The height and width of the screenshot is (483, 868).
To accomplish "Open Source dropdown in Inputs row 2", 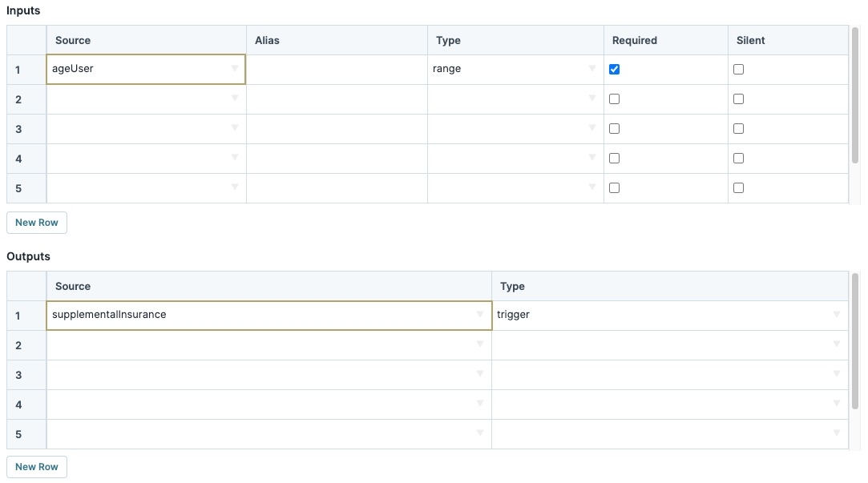I will click(x=235, y=99).
